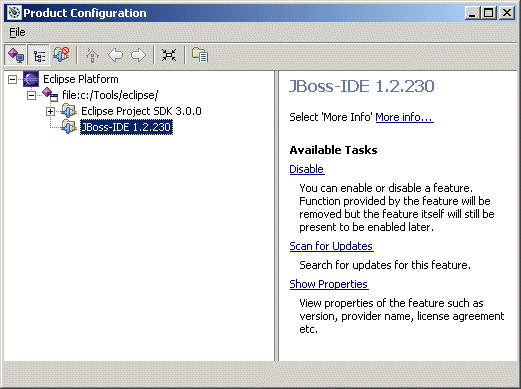Collapse the Eclipse Platform tree node

[x=12, y=79]
